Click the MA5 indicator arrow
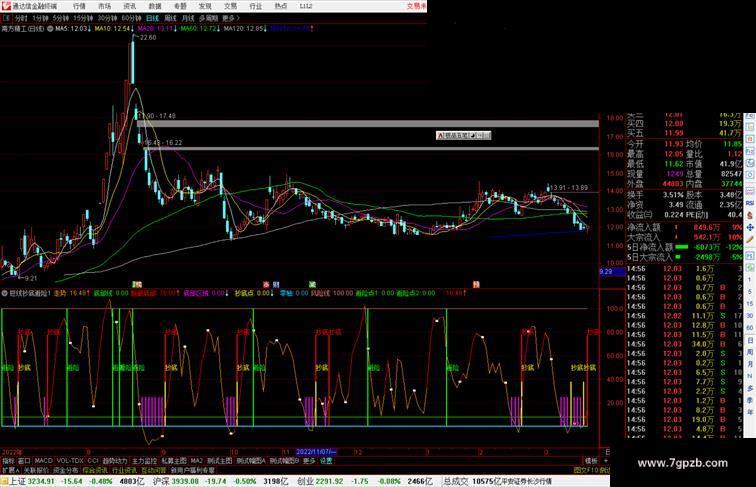The height and width of the screenshot is (487, 756). [90, 29]
